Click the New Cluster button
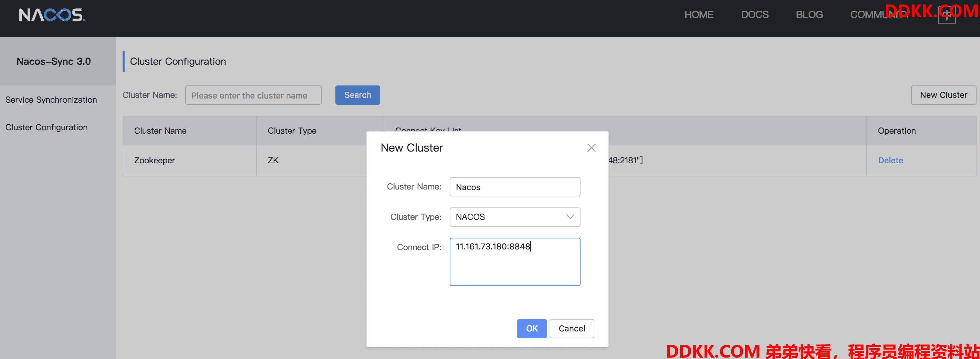The width and height of the screenshot is (980, 359). [x=943, y=95]
